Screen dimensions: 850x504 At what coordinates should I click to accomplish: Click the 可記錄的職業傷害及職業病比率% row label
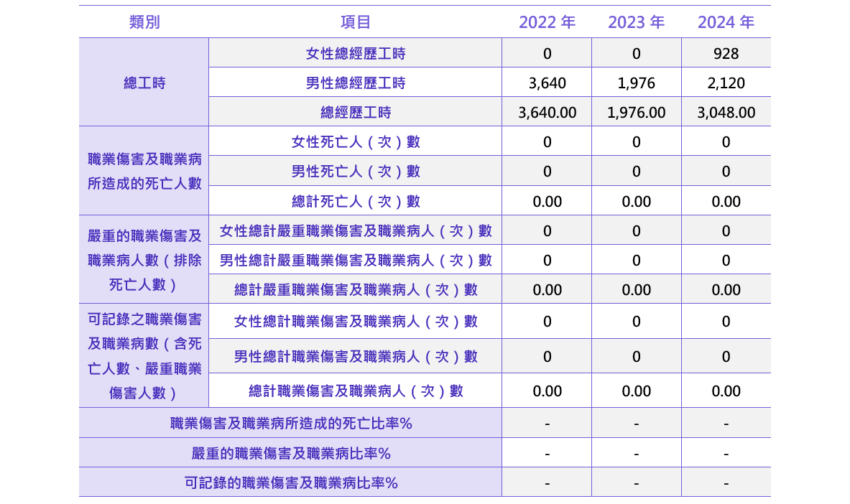pyautogui.click(x=290, y=482)
